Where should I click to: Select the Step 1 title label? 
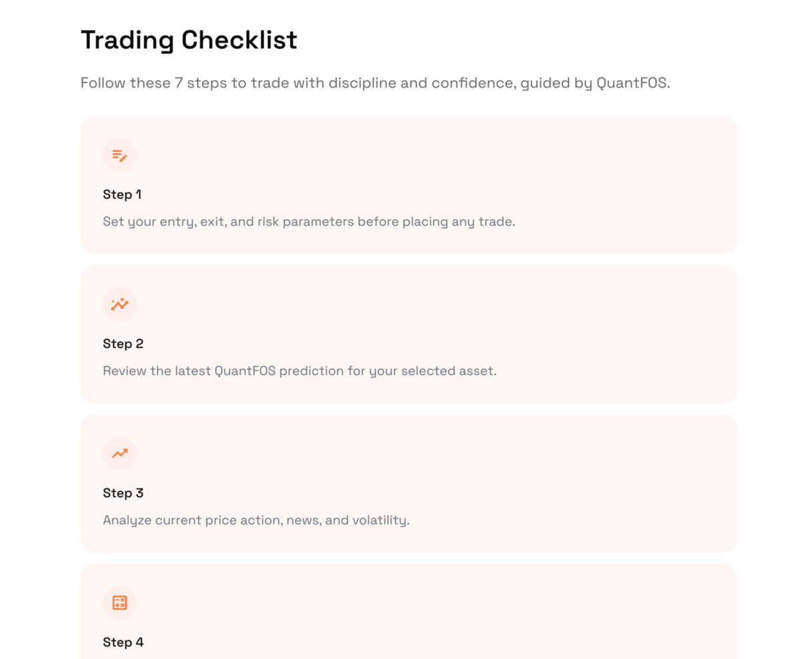(x=122, y=194)
